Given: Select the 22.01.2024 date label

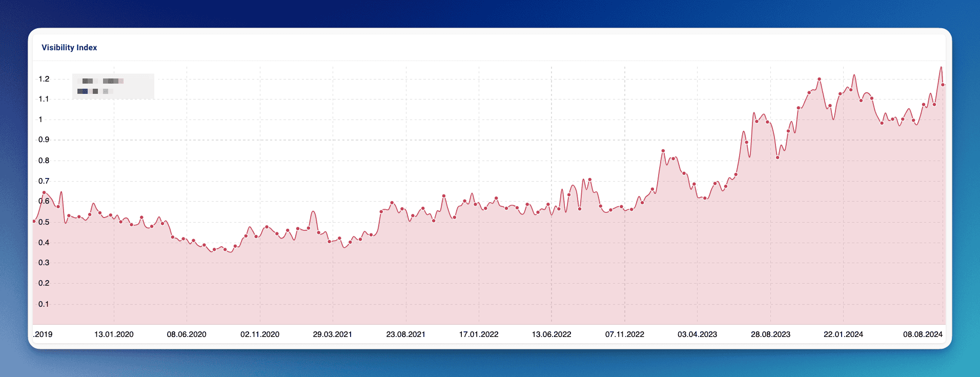Looking at the screenshot, I should click(x=844, y=334).
